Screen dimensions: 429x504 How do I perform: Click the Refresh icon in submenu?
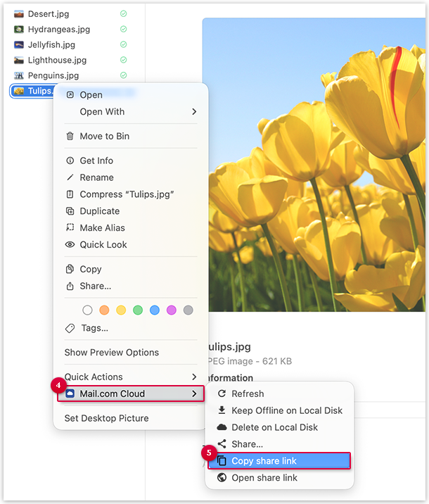pyautogui.click(x=222, y=394)
